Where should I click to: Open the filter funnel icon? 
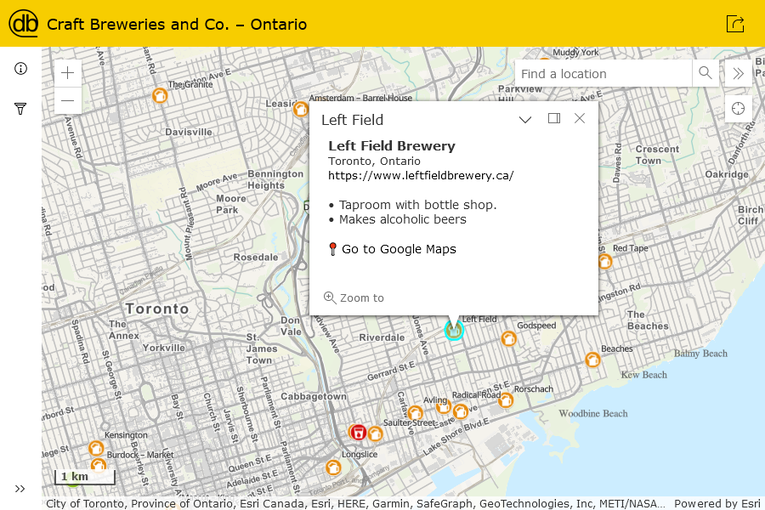click(x=20, y=108)
